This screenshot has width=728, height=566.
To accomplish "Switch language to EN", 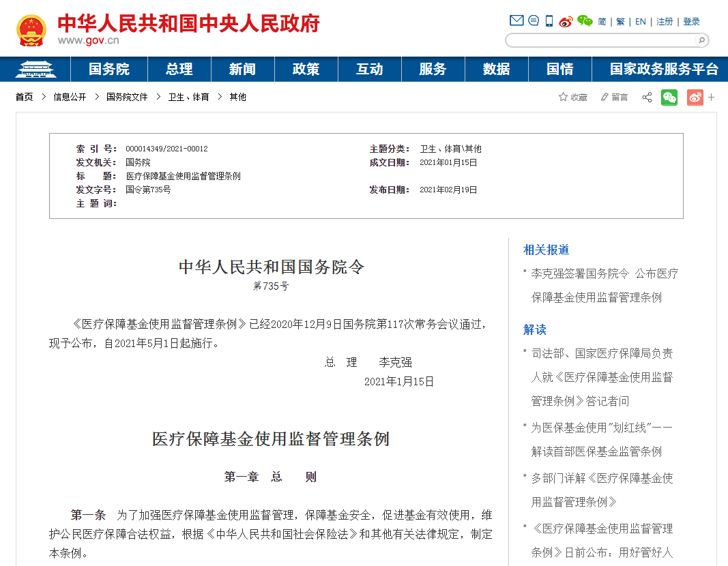I will (x=640, y=22).
